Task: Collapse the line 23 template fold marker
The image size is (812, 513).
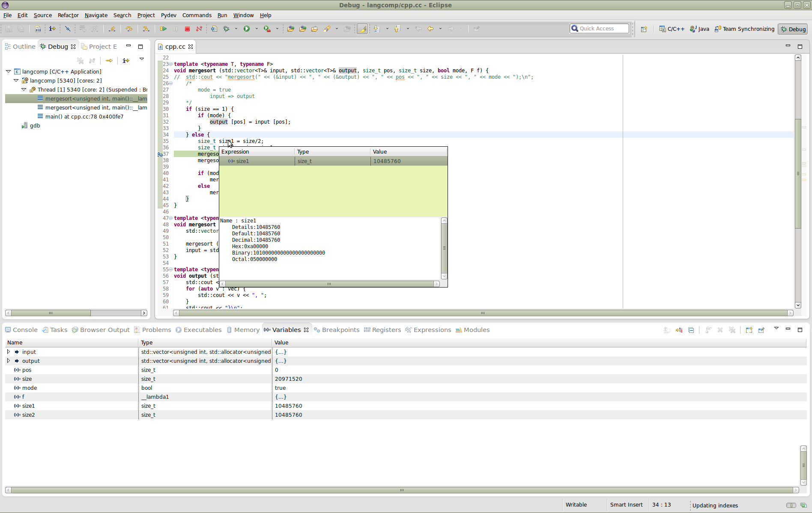Action: pos(170,64)
